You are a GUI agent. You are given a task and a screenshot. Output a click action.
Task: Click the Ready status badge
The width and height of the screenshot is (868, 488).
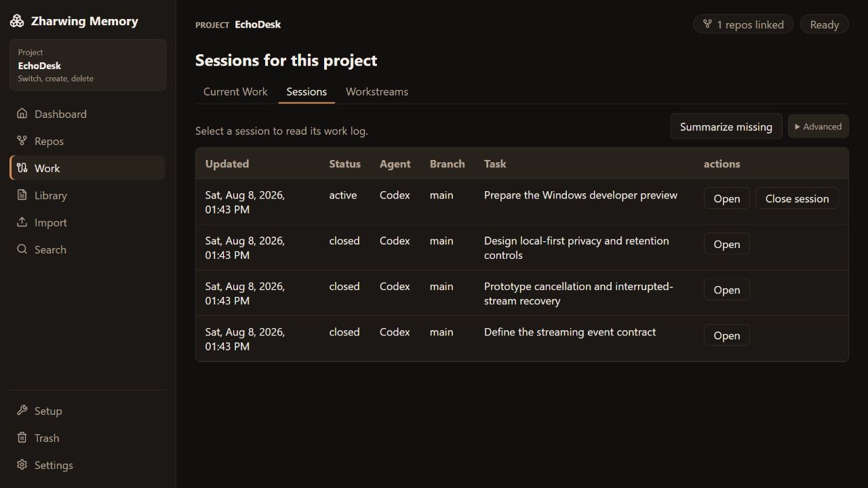pyautogui.click(x=825, y=24)
